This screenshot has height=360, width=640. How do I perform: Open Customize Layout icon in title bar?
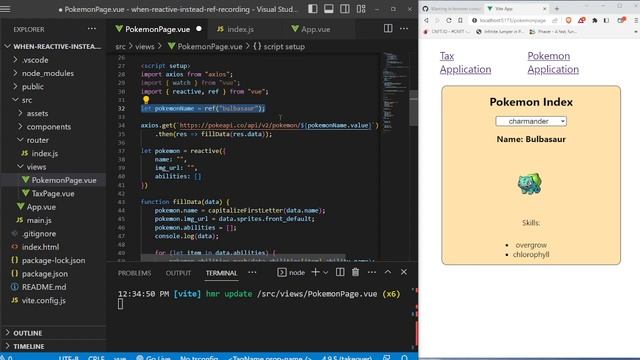[x=361, y=9]
